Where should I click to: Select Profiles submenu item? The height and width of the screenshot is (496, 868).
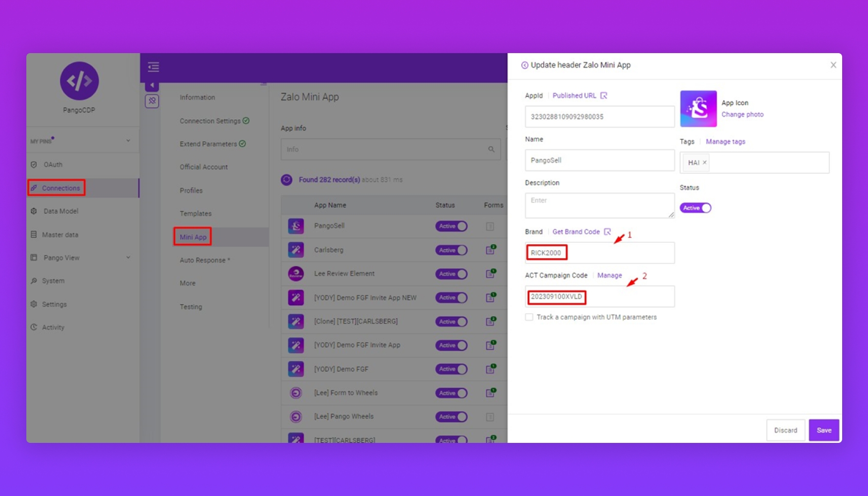click(191, 191)
